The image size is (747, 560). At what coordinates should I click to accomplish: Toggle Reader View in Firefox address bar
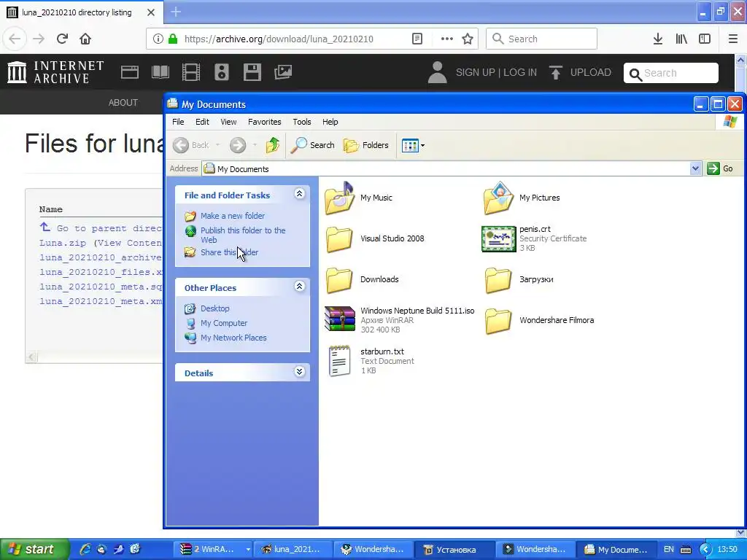click(417, 39)
